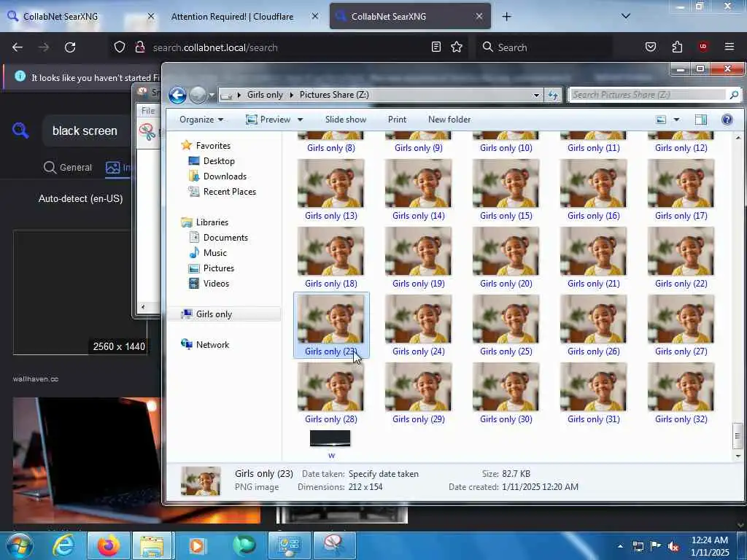747x560 pixels.
Task: Launch Internet Explorer from taskbar
Action: (63, 545)
